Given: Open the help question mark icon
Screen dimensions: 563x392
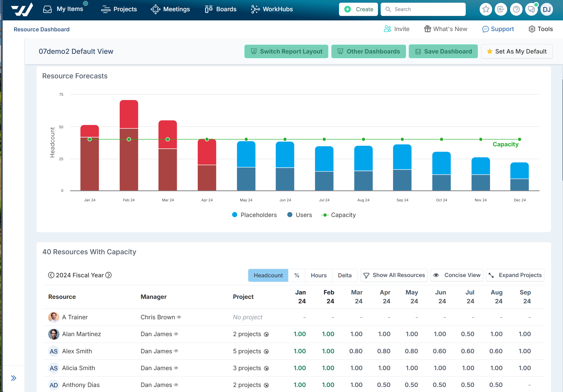Looking at the screenshot, I should click(x=516, y=9).
